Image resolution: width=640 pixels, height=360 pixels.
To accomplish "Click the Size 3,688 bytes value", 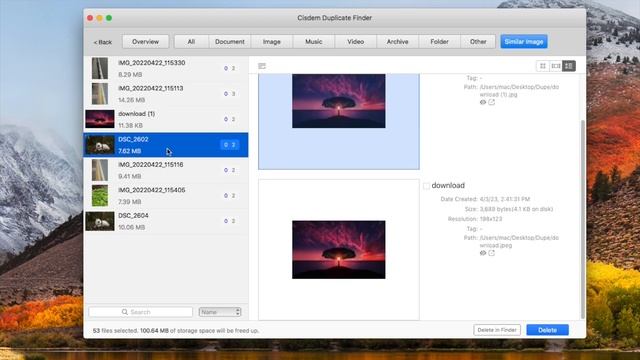I will coord(516,209).
